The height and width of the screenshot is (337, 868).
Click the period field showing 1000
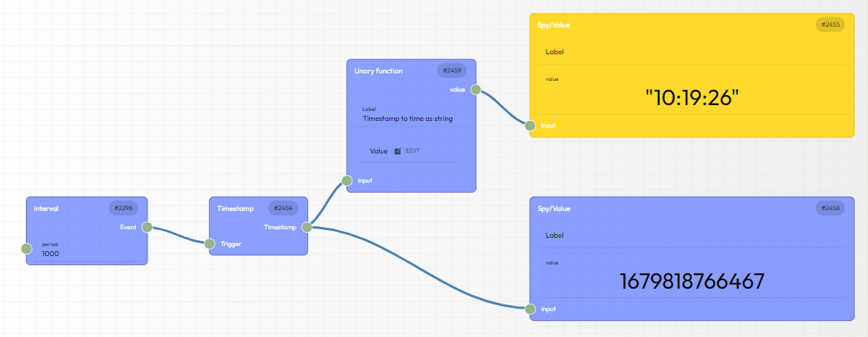(83, 253)
